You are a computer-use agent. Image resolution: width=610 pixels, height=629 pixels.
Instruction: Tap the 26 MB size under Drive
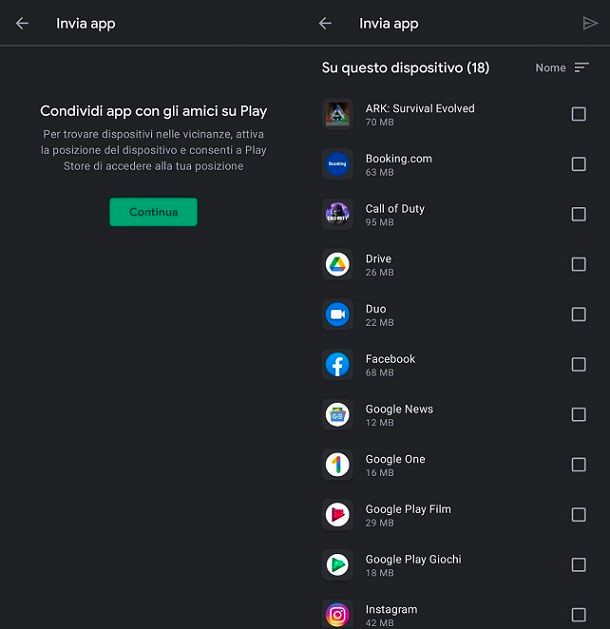click(379, 272)
